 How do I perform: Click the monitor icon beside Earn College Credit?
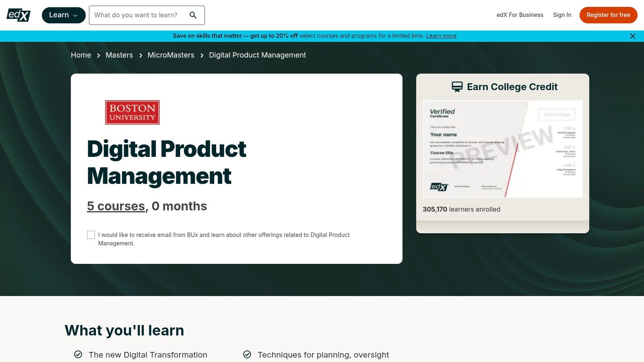[x=457, y=86]
